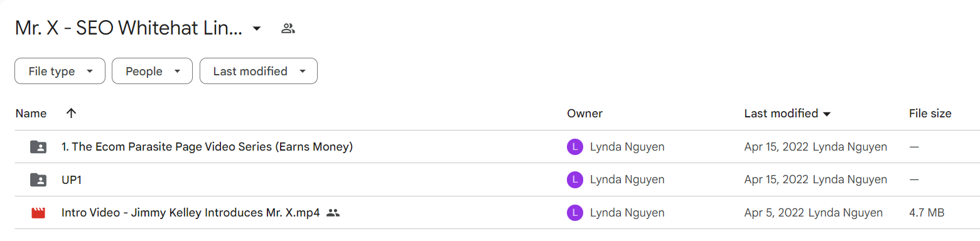Viewport: 980px width, 241px height.
Task: Click the Last modified column dropdown arrow
Action: [827, 114]
